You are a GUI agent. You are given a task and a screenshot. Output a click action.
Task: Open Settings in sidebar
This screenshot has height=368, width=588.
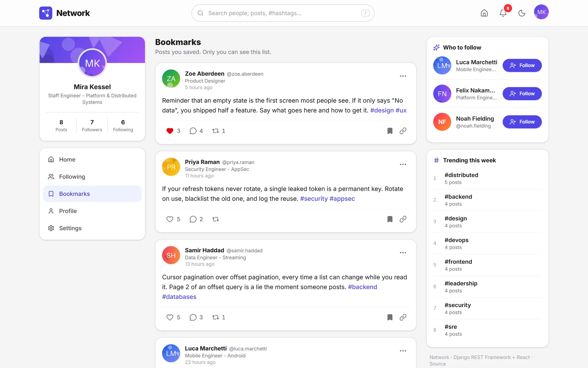pos(92,228)
